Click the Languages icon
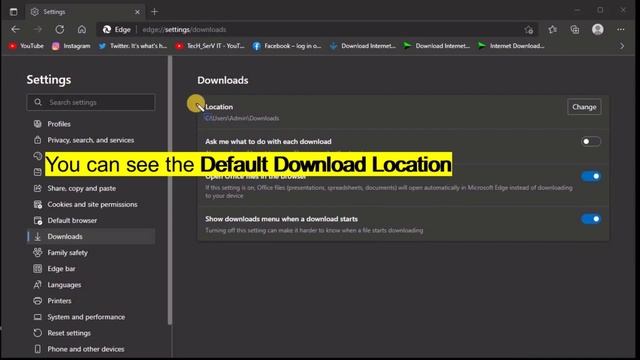The width and height of the screenshot is (640, 360). 38,284
